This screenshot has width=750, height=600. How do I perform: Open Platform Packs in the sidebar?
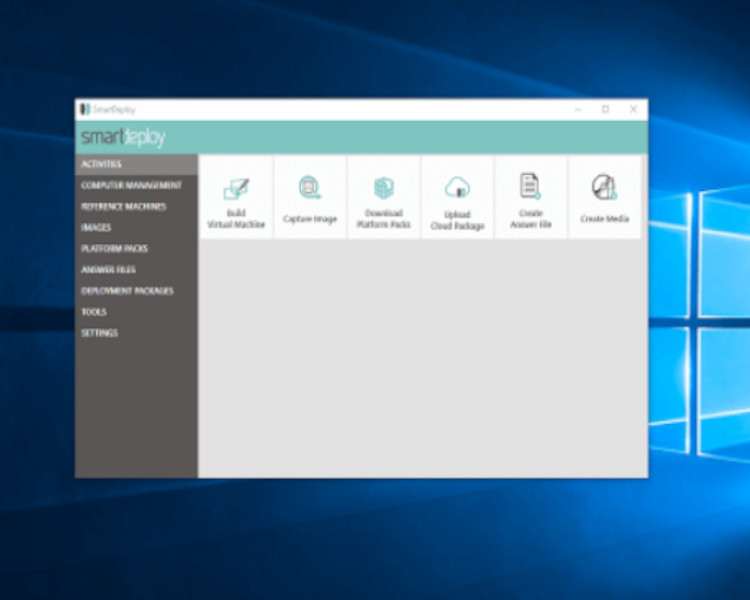coord(114,248)
